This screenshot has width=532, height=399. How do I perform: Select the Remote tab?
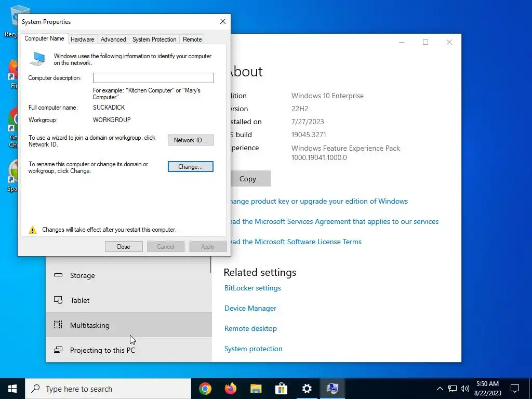point(192,39)
